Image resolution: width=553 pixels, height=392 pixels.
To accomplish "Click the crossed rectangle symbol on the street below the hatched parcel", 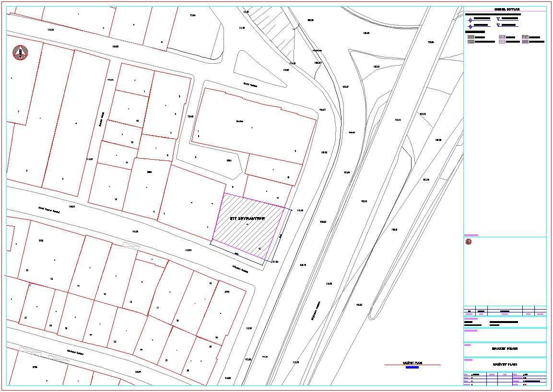I will [x=131, y=245].
